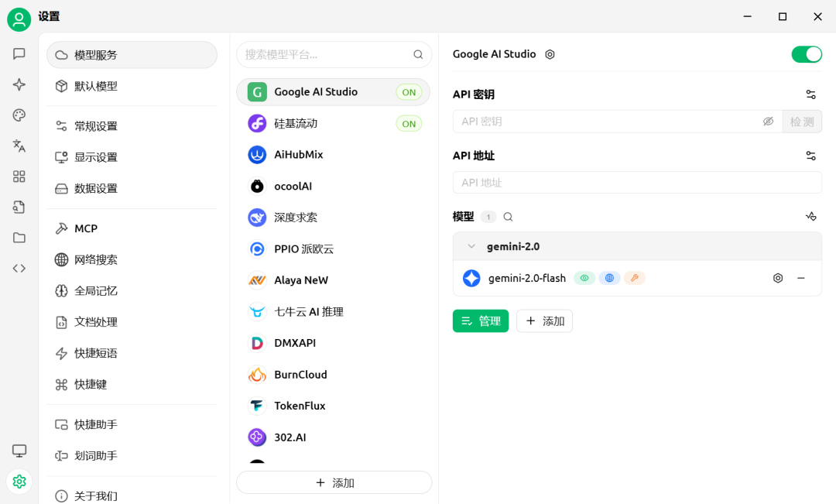Open 快捷短语 settings menu
The height and width of the screenshot is (504, 836).
(132, 353)
